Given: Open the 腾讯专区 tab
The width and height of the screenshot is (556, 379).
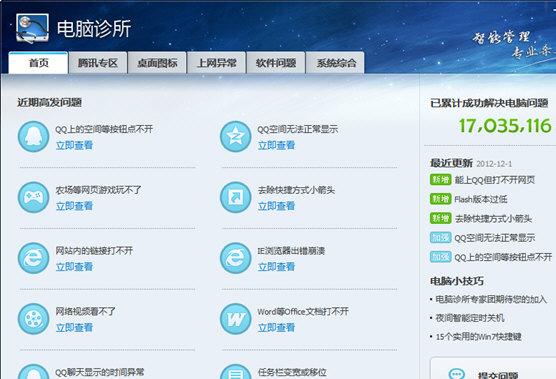Looking at the screenshot, I should click(x=98, y=63).
